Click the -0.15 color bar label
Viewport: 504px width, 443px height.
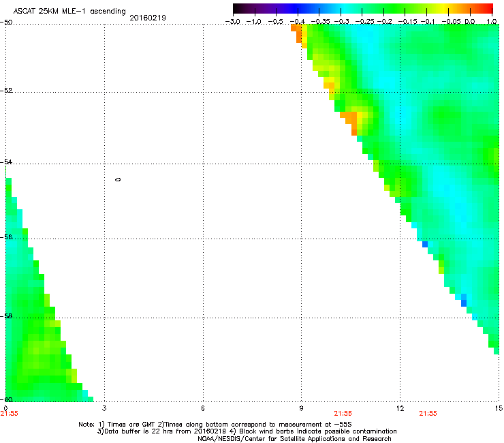click(407, 22)
